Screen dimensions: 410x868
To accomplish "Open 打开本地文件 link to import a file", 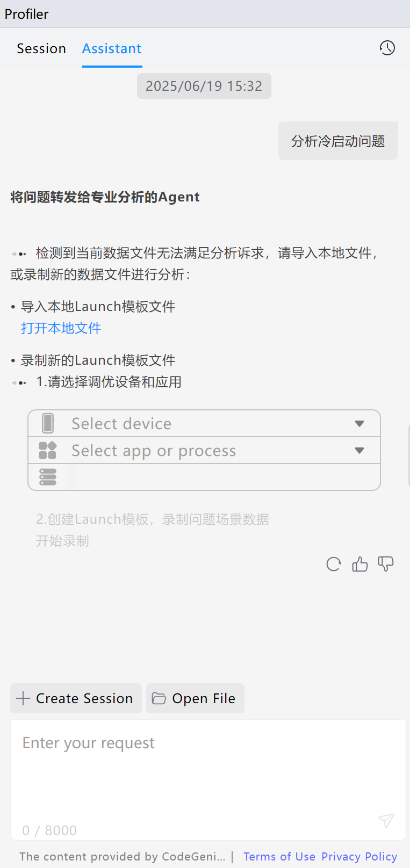I will 61,328.
